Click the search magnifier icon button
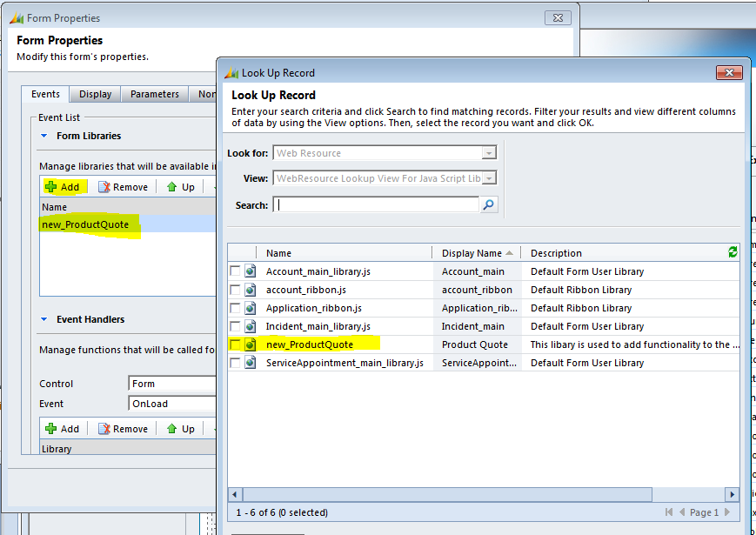This screenshot has width=756, height=535. tap(489, 205)
